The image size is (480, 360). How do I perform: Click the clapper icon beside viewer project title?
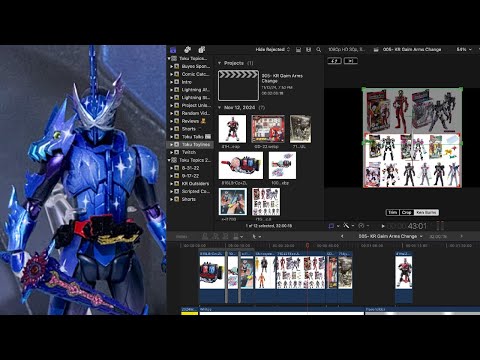(376, 50)
